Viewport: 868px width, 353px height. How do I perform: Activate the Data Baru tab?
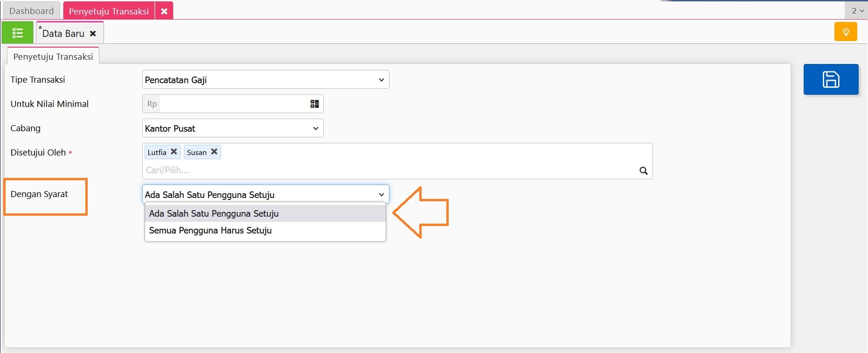[63, 34]
